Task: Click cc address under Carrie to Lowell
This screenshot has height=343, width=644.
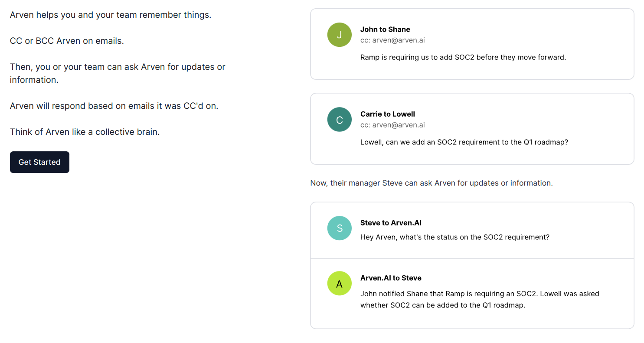Action: pos(392,125)
